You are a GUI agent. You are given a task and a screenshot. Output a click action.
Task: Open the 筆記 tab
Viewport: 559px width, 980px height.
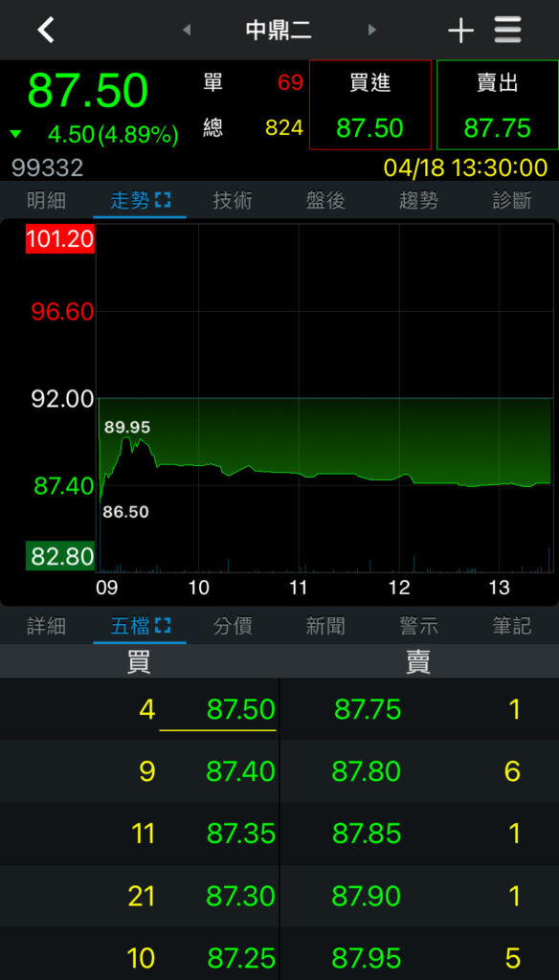click(512, 626)
